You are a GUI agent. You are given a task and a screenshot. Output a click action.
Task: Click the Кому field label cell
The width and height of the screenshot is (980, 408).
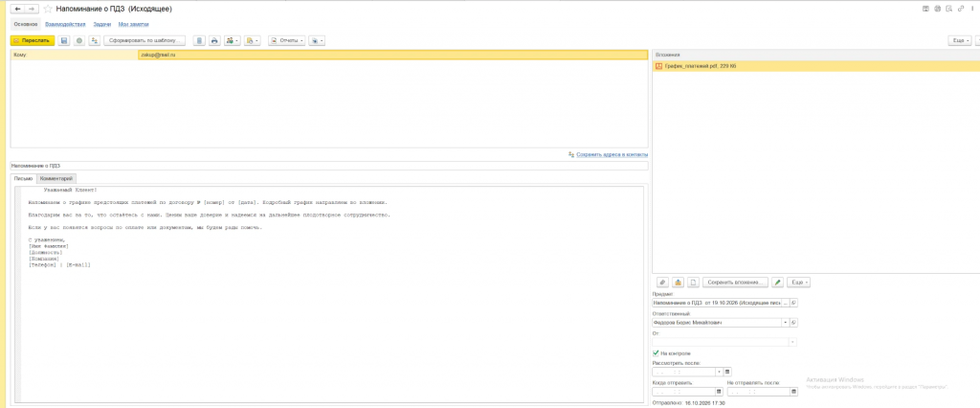[x=74, y=56]
